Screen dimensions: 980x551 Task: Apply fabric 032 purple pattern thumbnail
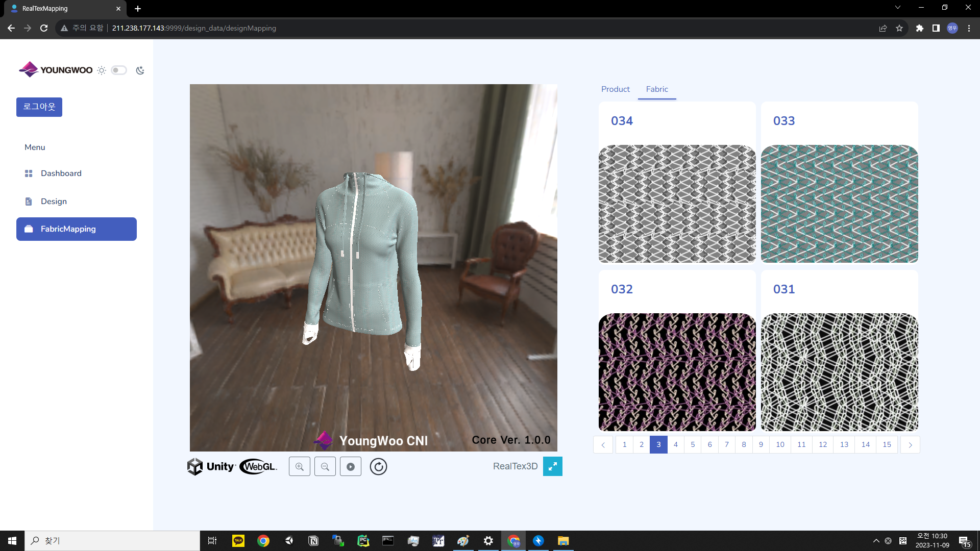[x=677, y=372]
